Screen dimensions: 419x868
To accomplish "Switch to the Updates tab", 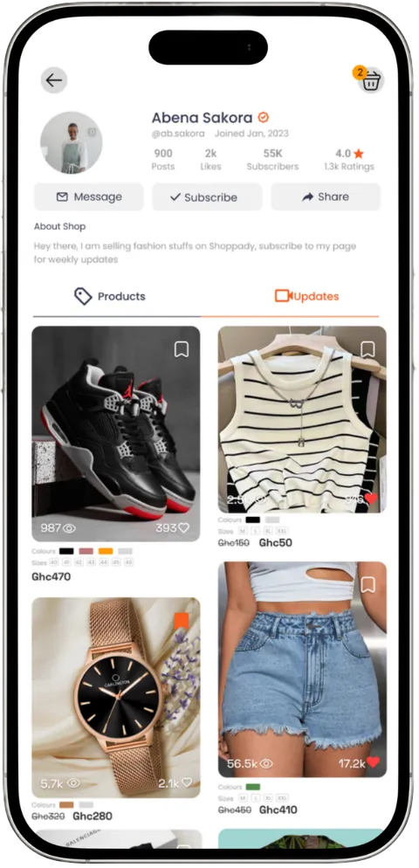I will (306, 296).
